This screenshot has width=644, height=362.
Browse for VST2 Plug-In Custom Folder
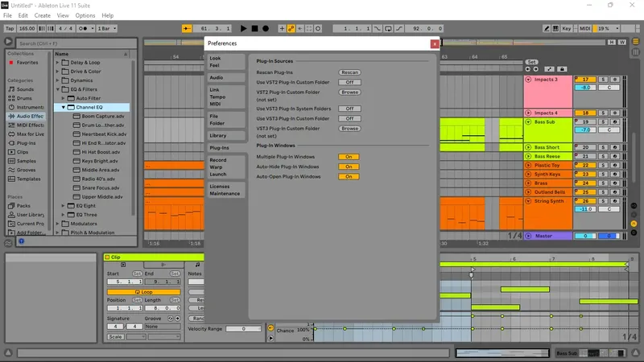tap(349, 93)
